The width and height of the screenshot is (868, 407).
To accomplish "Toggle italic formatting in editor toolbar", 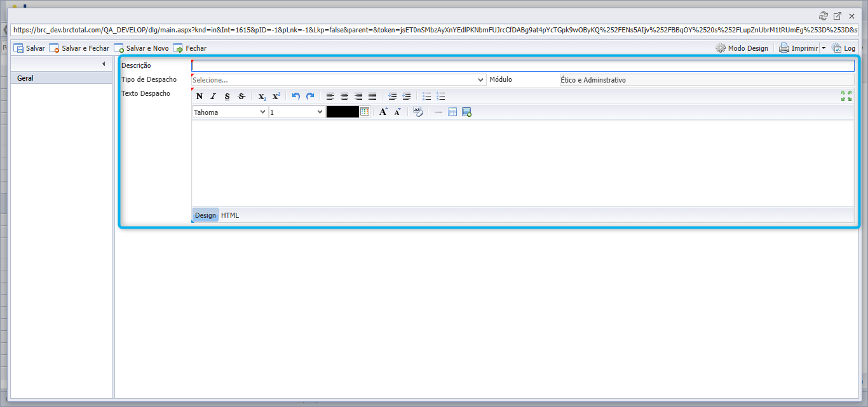I will [214, 97].
